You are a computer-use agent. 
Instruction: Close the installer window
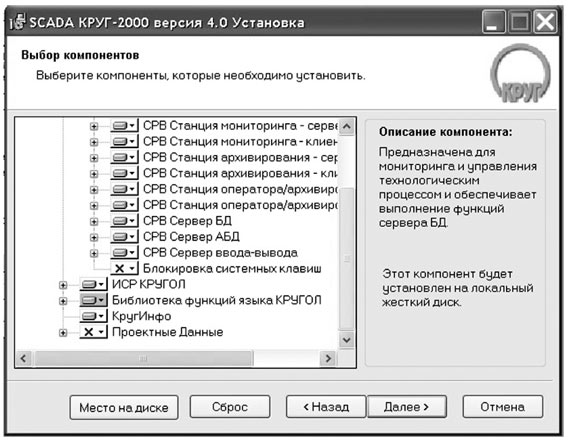[546, 22]
